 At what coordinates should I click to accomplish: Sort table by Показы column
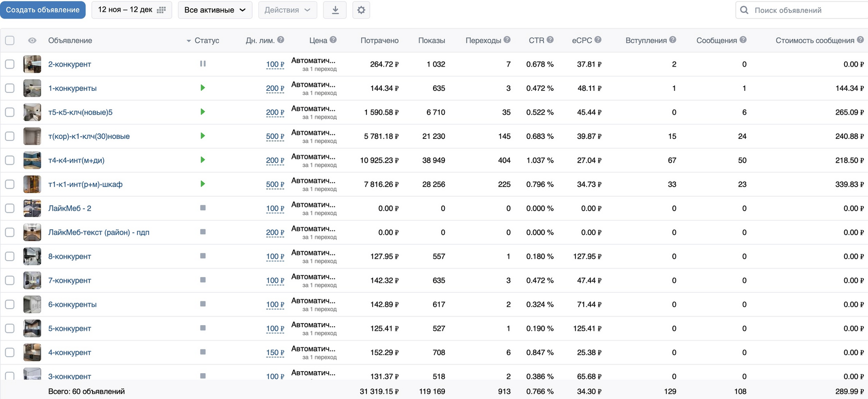click(x=431, y=40)
